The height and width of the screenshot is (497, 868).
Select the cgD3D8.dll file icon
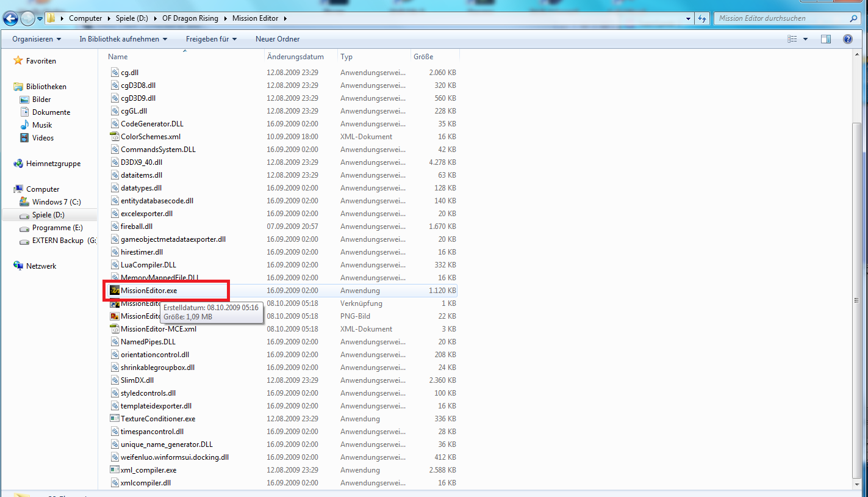[115, 85]
